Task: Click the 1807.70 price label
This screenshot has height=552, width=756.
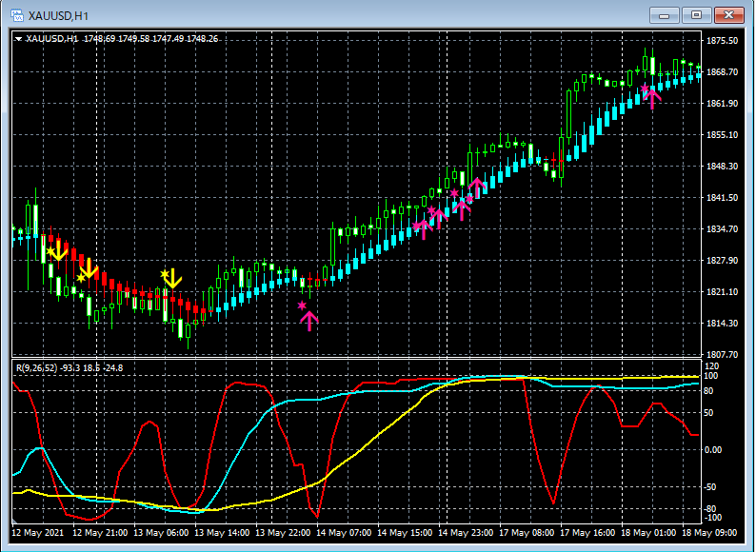Action: coord(722,354)
